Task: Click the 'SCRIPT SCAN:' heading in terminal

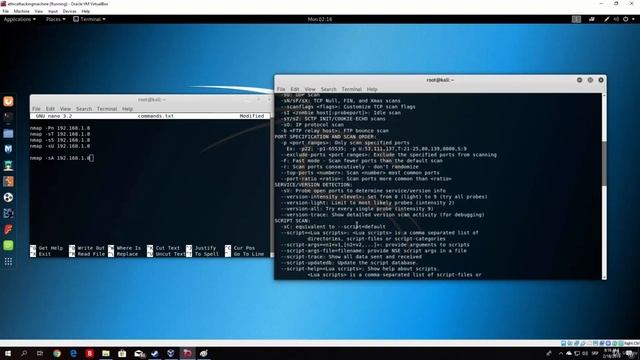Action: click(x=293, y=220)
